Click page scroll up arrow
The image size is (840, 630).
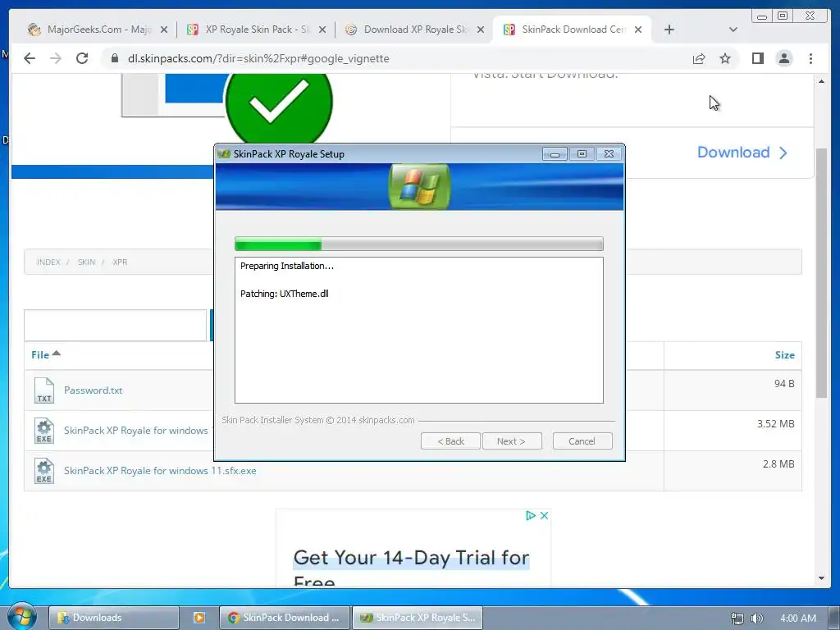pyautogui.click(x=821, y=81)
